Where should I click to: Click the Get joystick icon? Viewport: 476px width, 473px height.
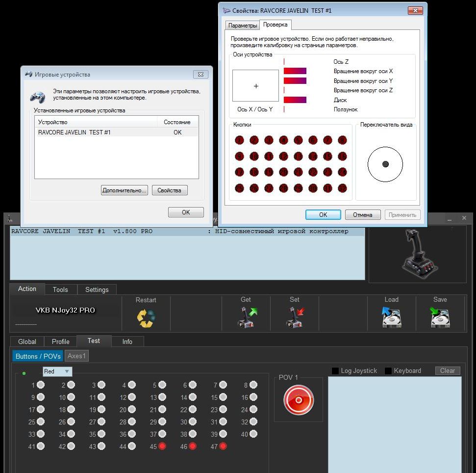click(x=247, y=317)
